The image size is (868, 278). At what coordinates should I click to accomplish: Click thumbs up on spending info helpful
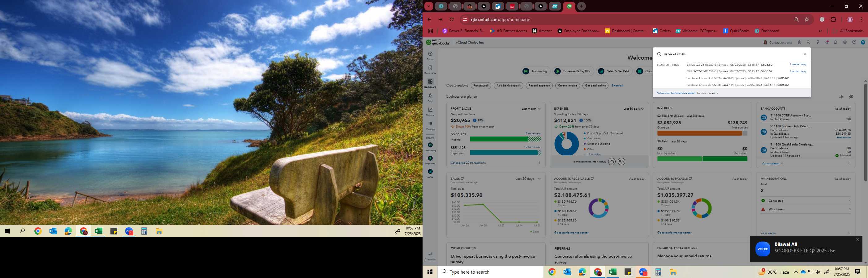click(612, 162)
